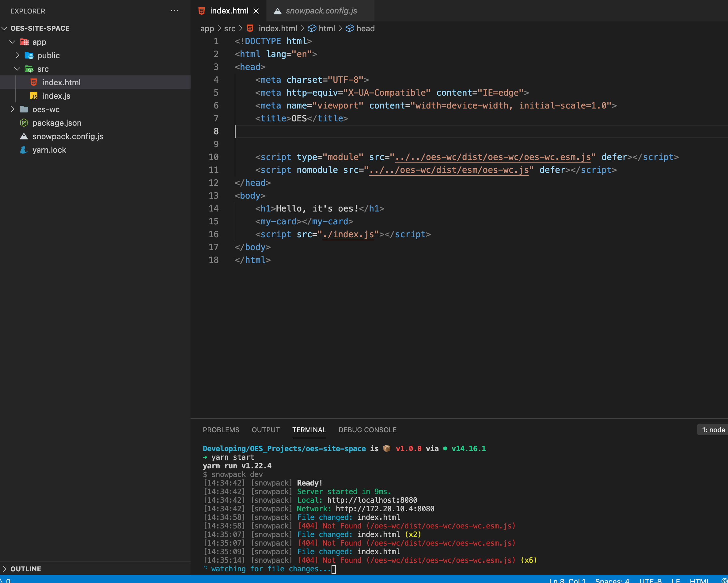Click the JS icon beside index.js
Screen dimensions: 728x583
pyautogui.click(x=34, y=96)
